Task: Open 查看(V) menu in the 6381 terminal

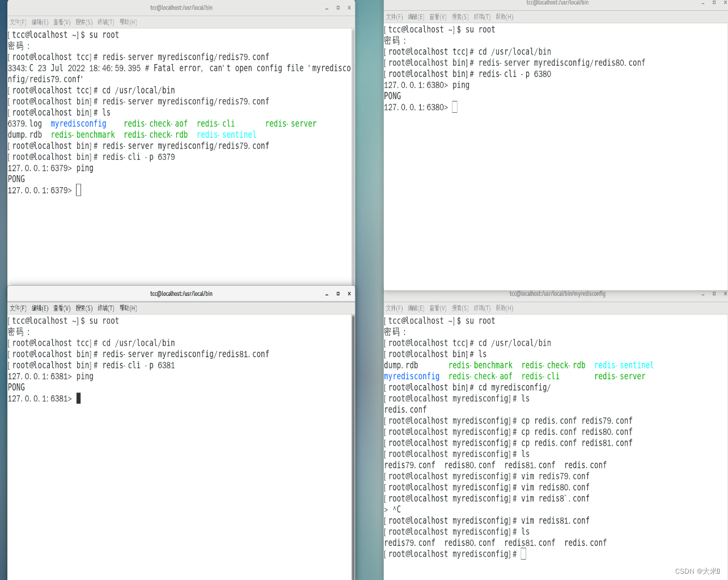Action: 62,308
